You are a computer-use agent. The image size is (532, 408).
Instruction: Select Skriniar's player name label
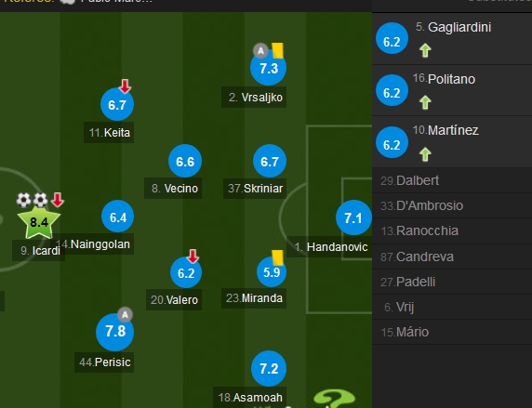(x=255, y=189)
